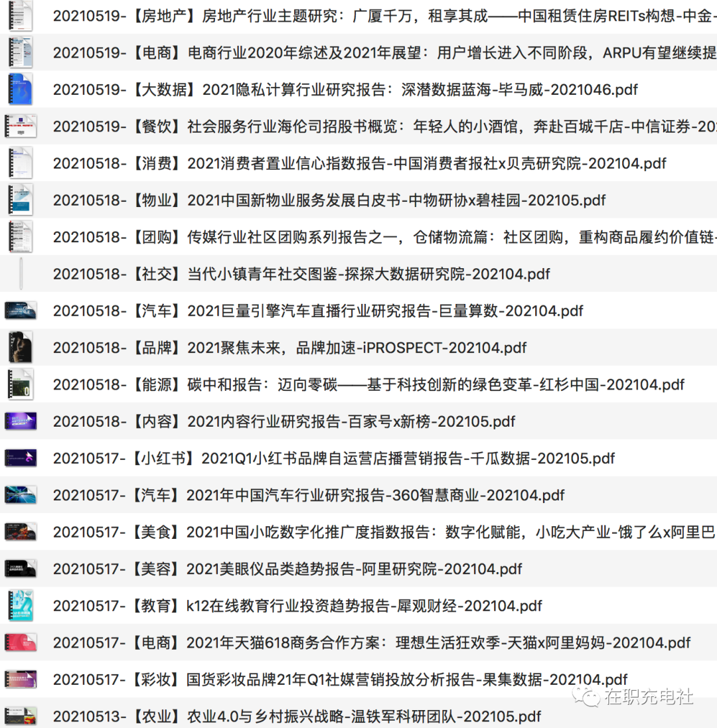Click the PDF icon for 餐饮 海伦司招股书概览
This screenshot has width=717, height=728.
tap(21, 126)
